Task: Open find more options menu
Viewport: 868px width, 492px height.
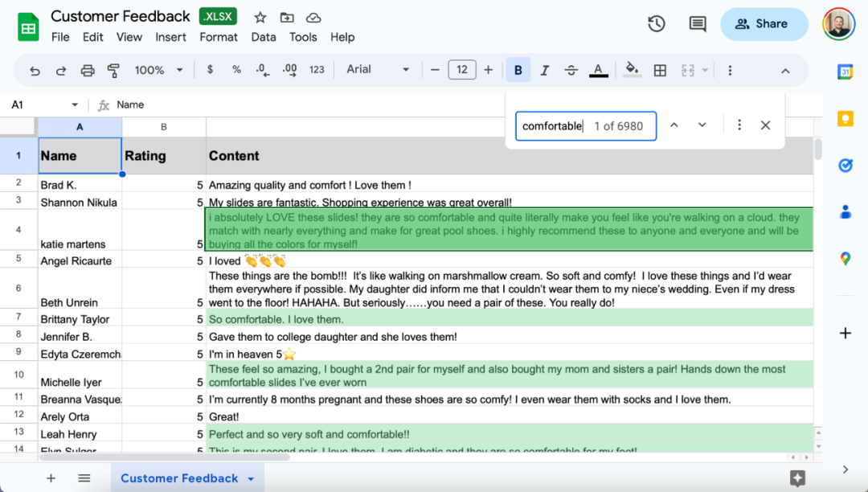Action: (x=739, y=125)
